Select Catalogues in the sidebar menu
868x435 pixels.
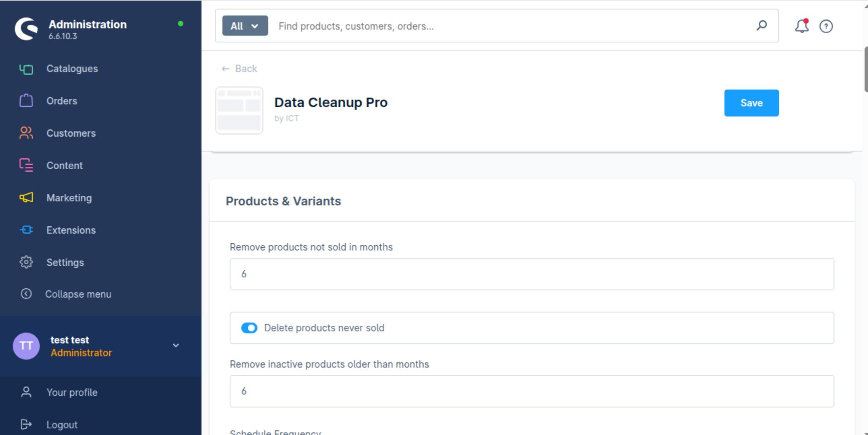(x=72, y=69)
